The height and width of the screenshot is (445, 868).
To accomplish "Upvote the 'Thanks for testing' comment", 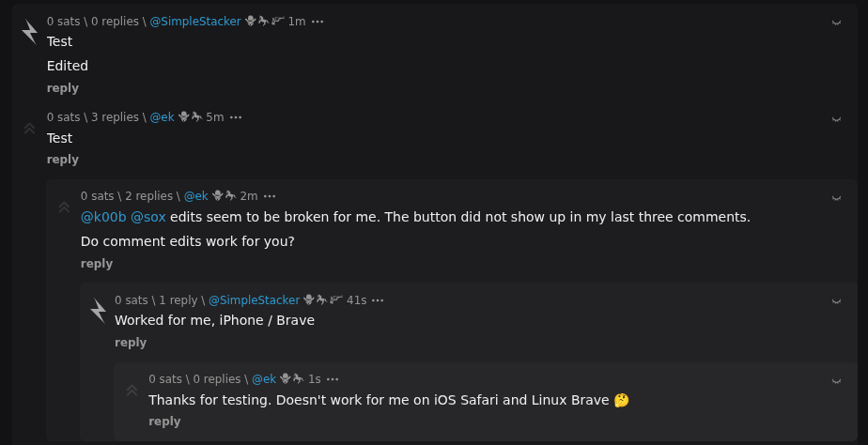I will pos(132,390).
